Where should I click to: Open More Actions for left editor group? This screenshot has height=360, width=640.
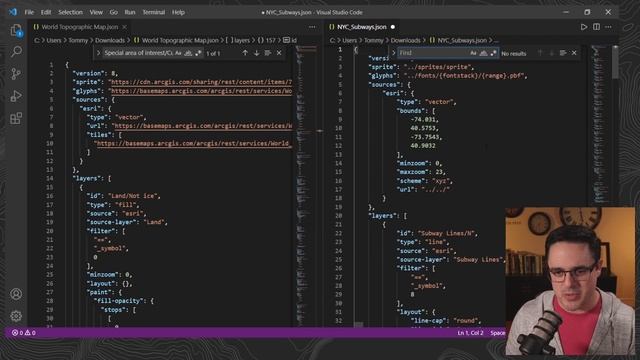(x=312, y=27)
